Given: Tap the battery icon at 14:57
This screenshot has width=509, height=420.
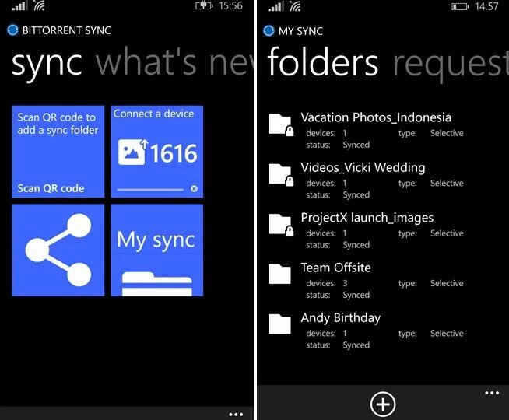Looking at the screenshot, I should pos(460,6).
